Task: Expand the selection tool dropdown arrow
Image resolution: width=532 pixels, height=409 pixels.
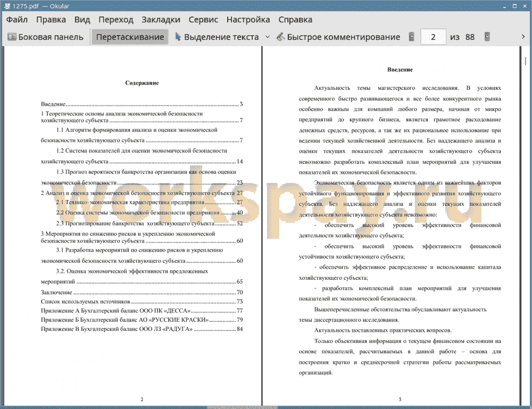Action: tap(268, 37)
